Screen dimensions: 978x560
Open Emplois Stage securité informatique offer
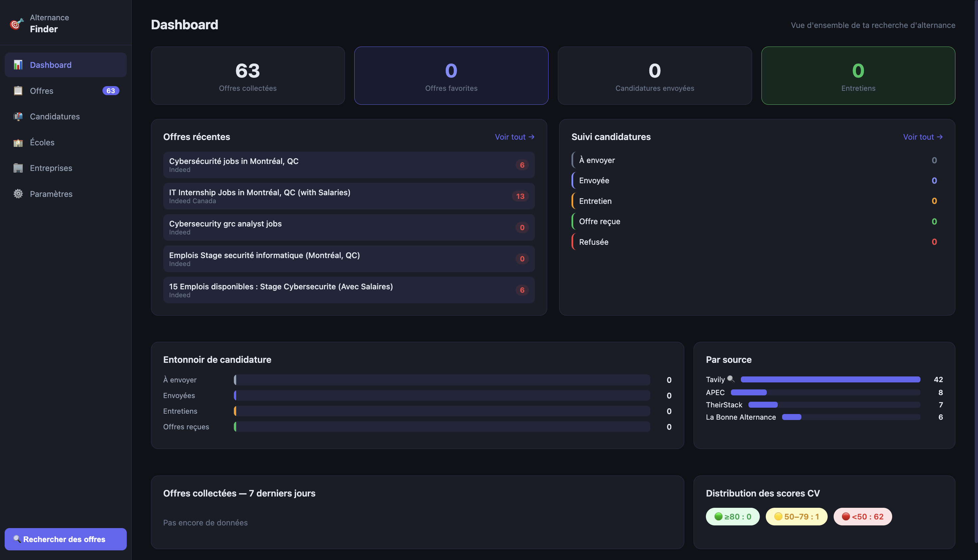(x=349, y=259)
